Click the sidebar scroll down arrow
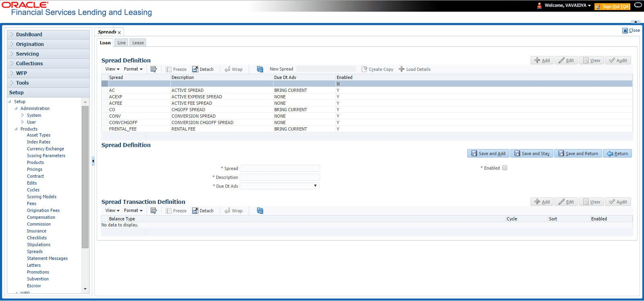 [85, 289]
